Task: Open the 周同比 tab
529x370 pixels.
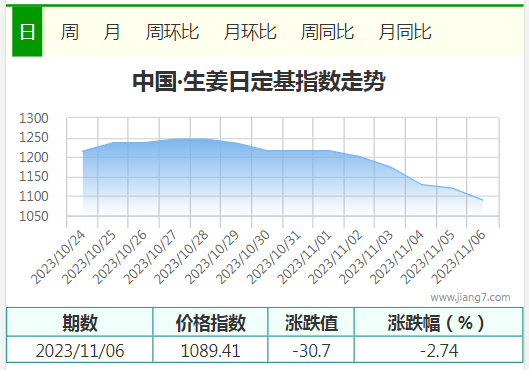Action: tap(328, 32)
